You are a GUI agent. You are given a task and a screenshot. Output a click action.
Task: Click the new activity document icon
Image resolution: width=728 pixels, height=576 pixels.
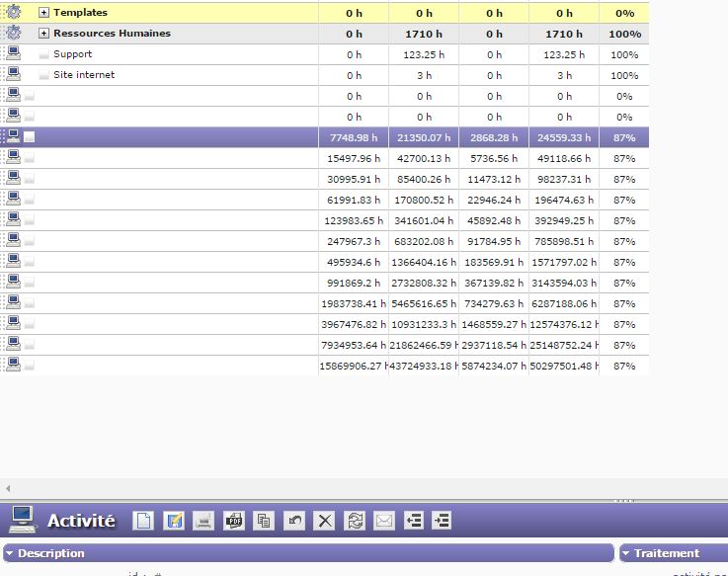[144, 521]
